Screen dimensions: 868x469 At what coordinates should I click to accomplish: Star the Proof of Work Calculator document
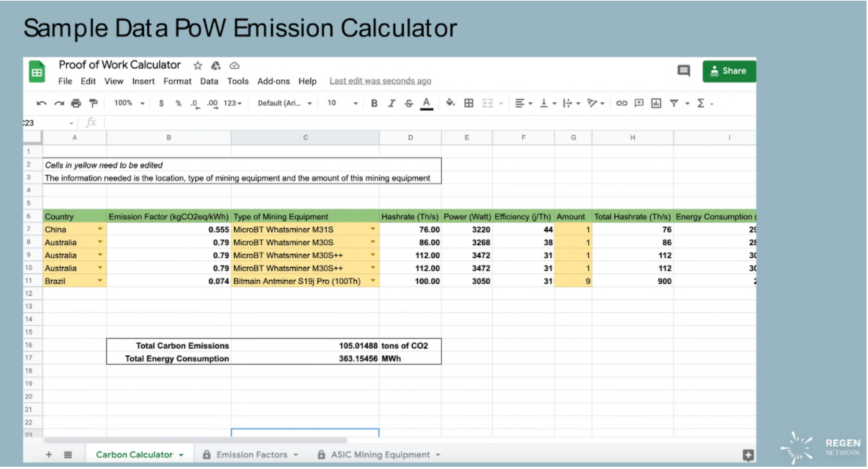coord(197,65)
